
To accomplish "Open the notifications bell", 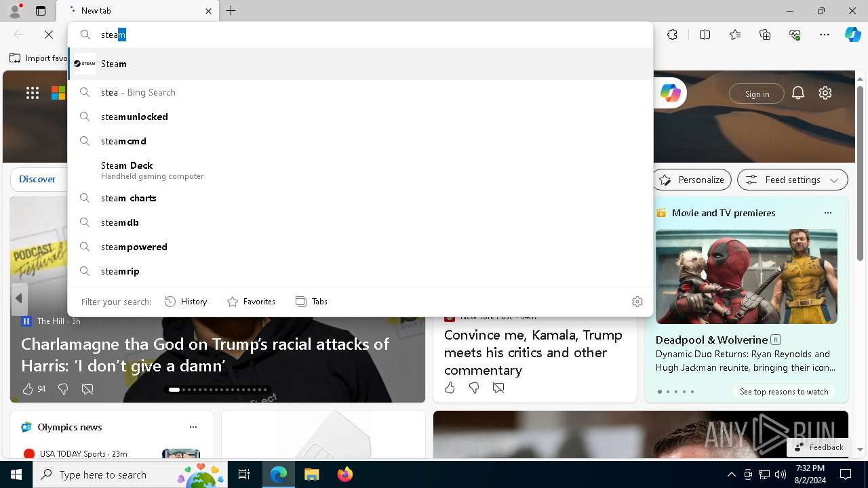I will tap(798, 93).
